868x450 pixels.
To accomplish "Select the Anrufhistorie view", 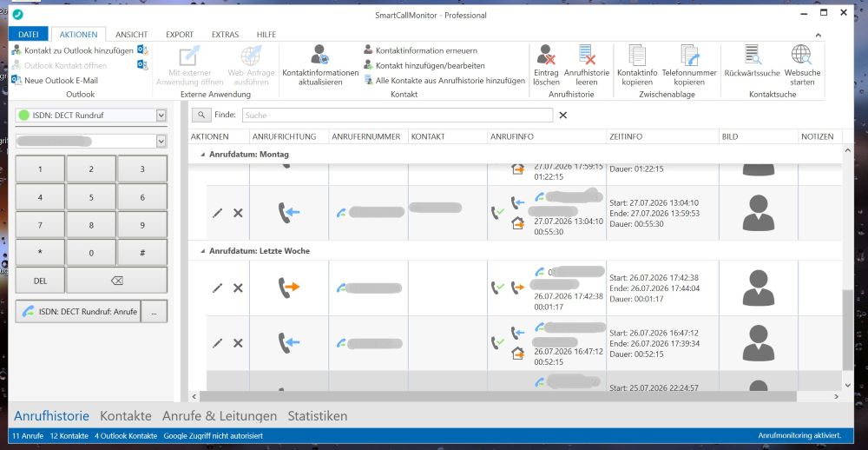I will pyautogui.click(x=51, y=415).
